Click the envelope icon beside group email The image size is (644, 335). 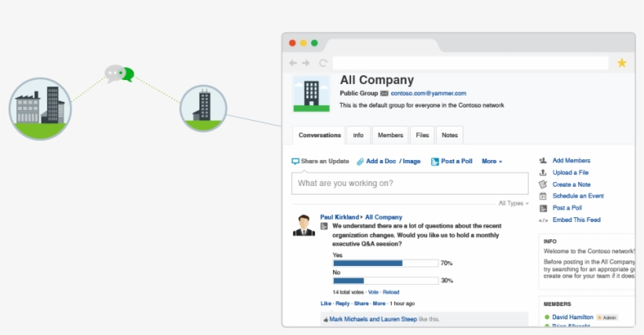click(x=384, y=93)
